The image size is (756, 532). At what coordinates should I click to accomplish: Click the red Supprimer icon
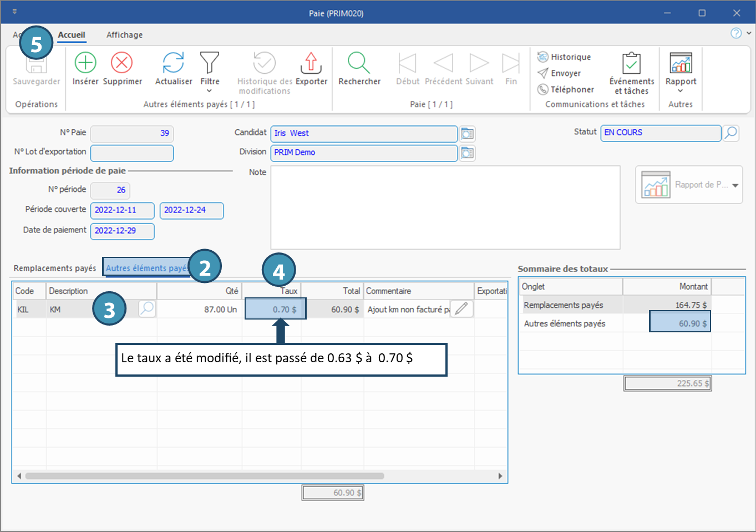tap(122, 63)
